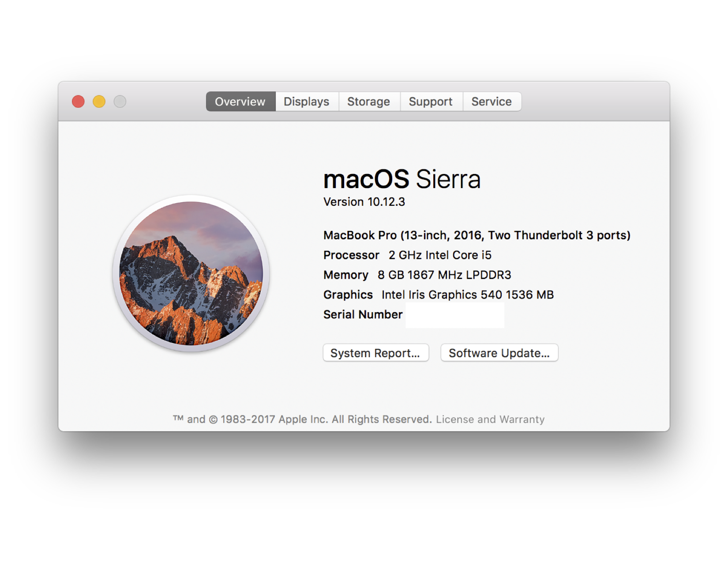Close the window with the red button

tap(78, 102)
